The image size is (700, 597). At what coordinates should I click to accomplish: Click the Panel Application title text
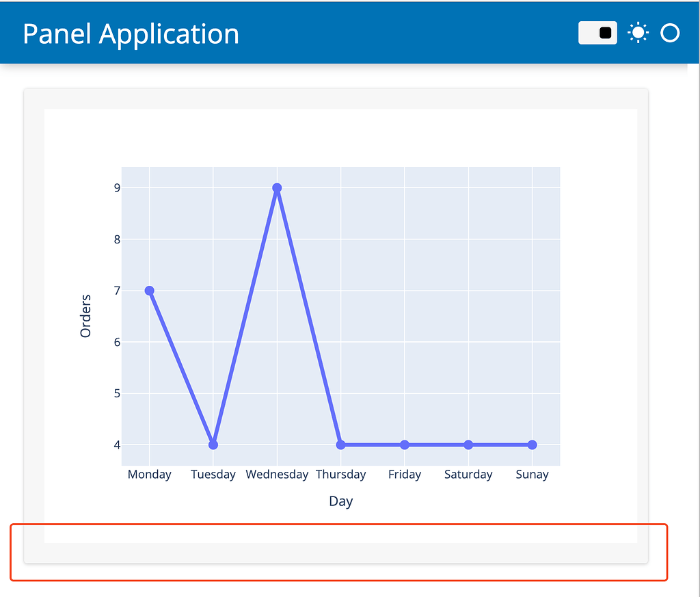[130, 33]
